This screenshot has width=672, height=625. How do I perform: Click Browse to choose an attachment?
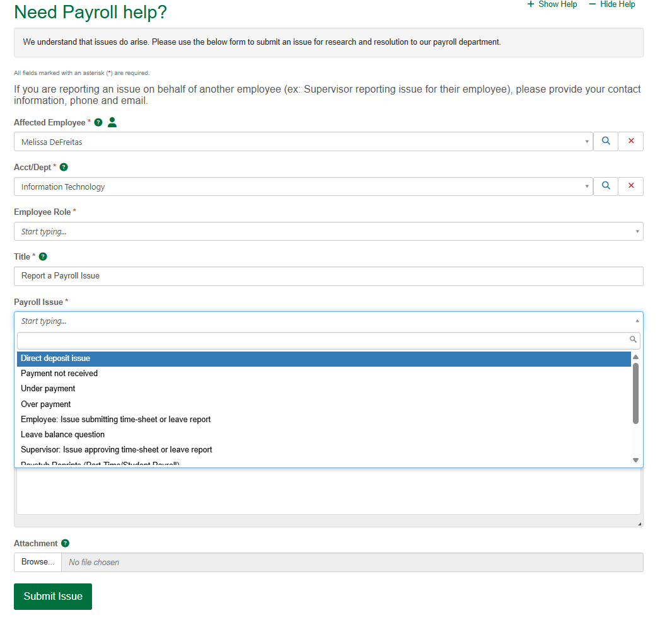[x=37, y=562]
